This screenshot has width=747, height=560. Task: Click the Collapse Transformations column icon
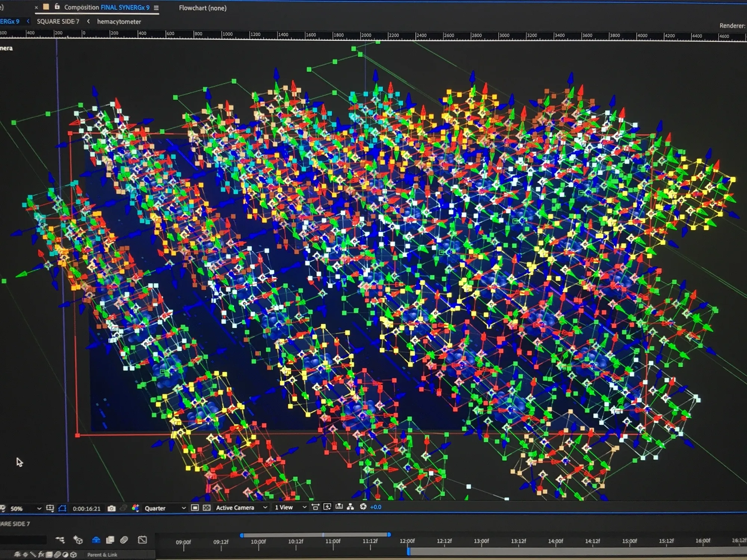coord(26,555)
